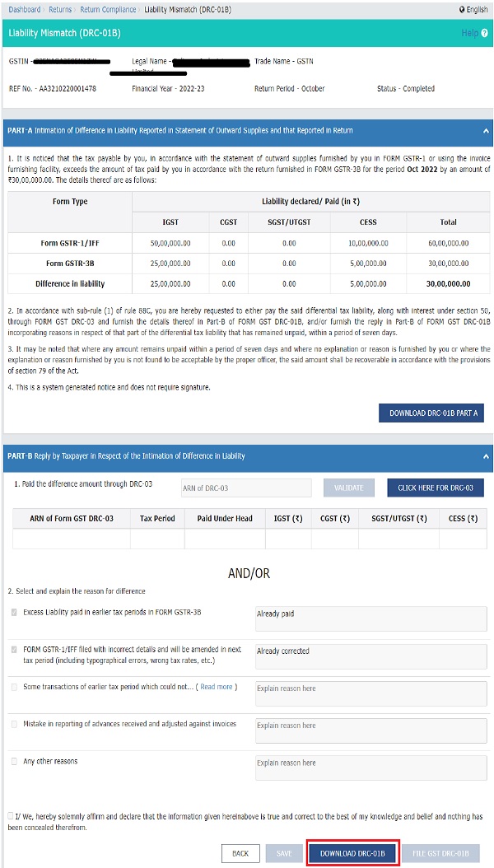
Task: Toggle FORM GSTR-1/IFF filed with incorrect details checkbox
Action: click(x=14, y=649)
